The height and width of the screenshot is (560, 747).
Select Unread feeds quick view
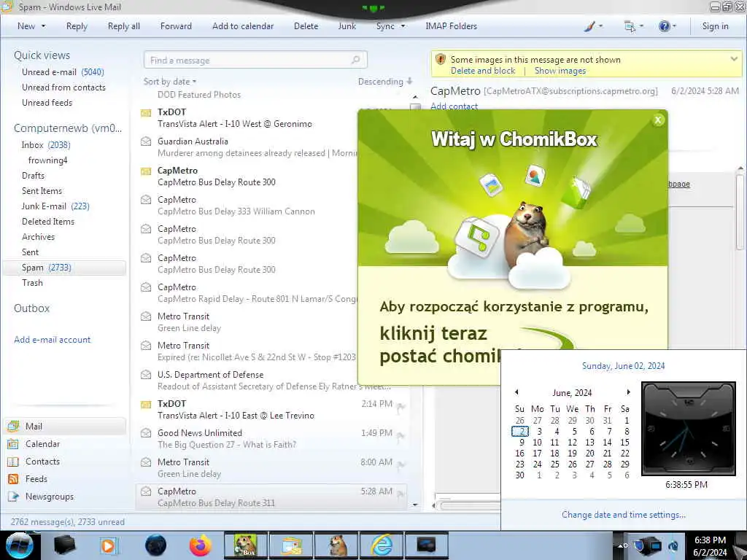point(47,102)
